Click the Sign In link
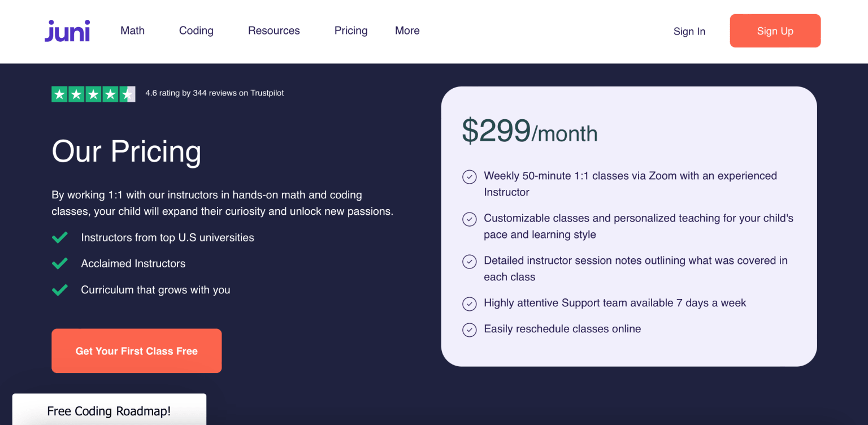 (x=689, y=32)
